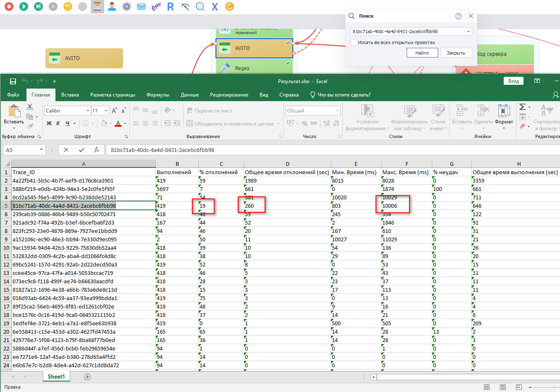Open the blue envelope mail icon
The image size is (560, 392).
click(x=141, y=6)
